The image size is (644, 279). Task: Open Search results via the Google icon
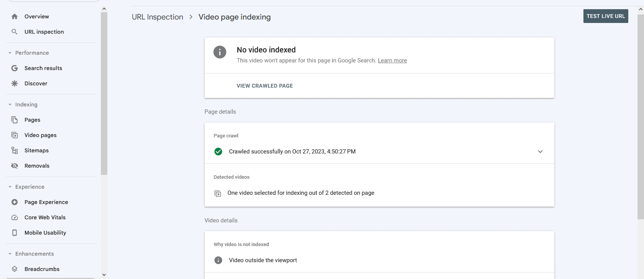tap(15, 68)
